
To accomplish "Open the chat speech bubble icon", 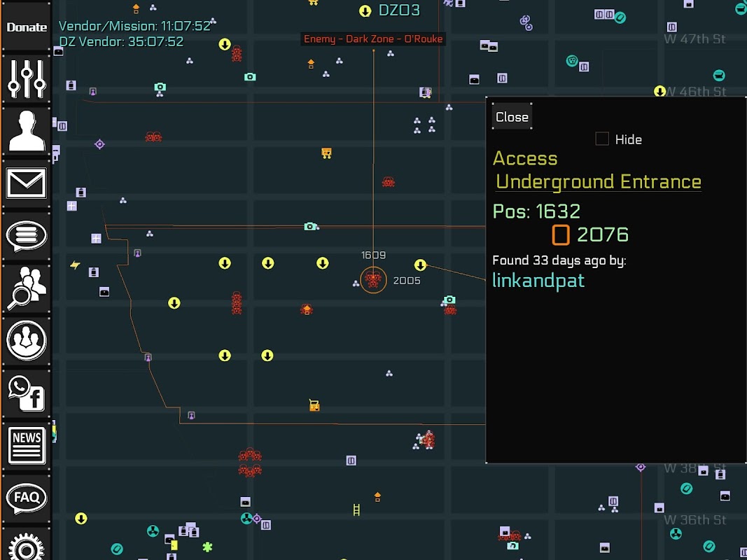I will click(27, 236).
